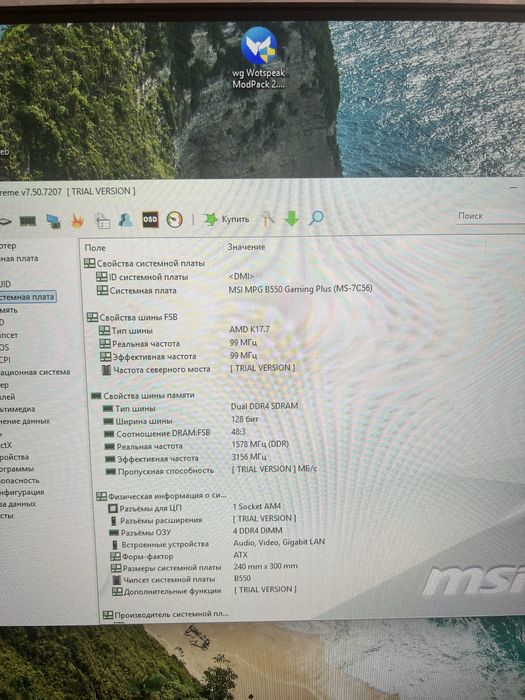Launch cache and memory benchmark RAM-stick icon
Screen dimensions: 525x700
(x=28, y=221)
